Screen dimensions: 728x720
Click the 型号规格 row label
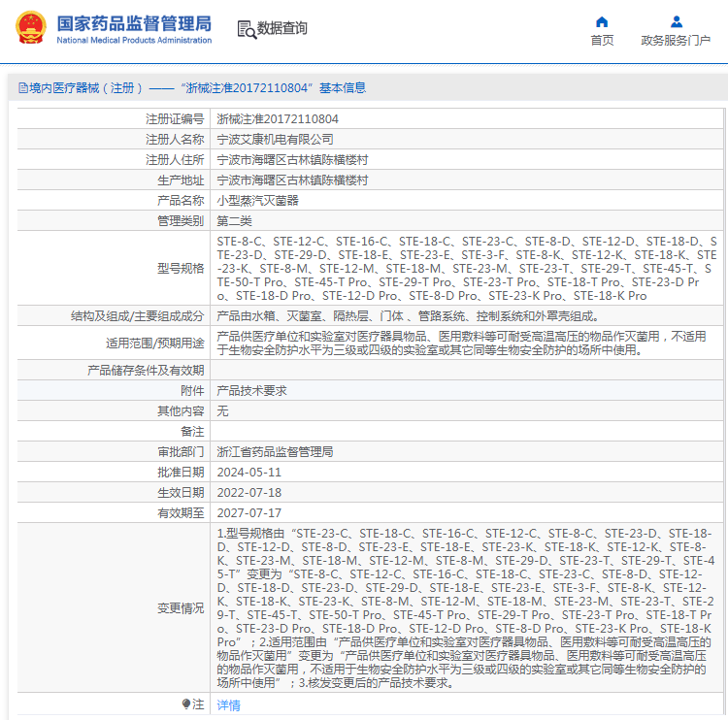coord(181,269)
